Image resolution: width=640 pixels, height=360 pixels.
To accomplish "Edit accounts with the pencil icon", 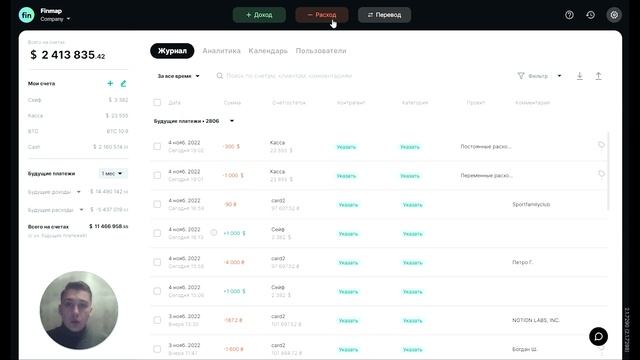I will click(x=123, y=83).
